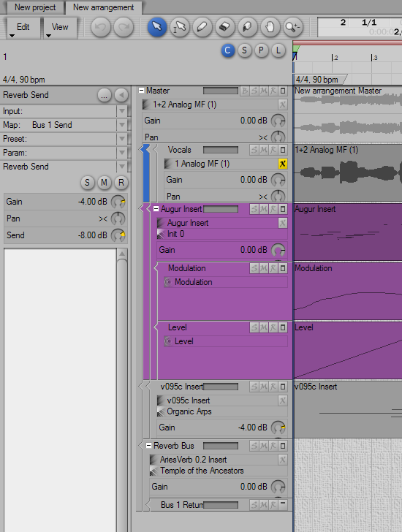Viewport: 402px width, 532px height.
Task: Select the eraser tool
Action: point(225,26)
